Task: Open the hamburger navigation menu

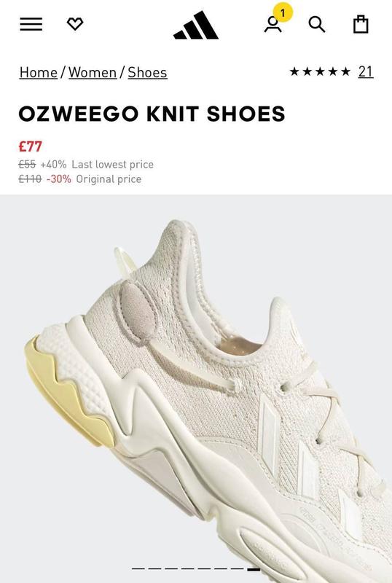Action: tap(31, 24)
